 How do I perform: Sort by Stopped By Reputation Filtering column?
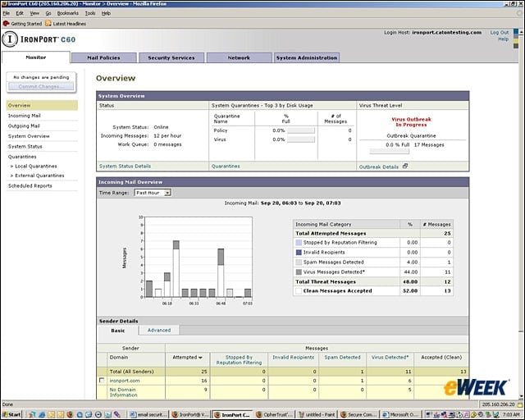pyautogui.click(x=239, y=360)
